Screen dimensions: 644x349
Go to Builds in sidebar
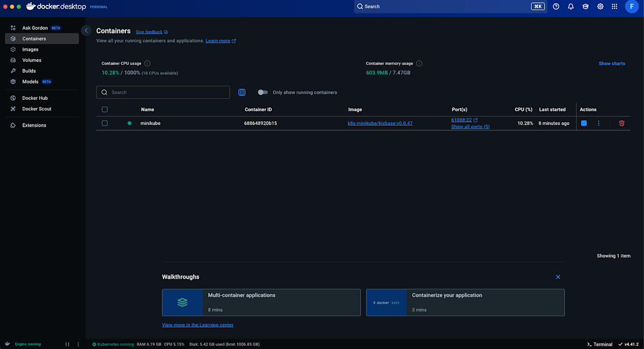[42, 71]
